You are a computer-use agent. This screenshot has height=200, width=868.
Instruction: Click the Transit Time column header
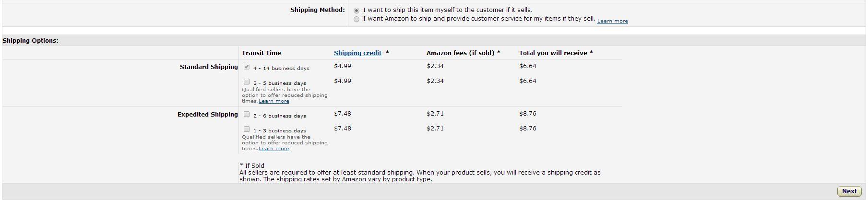pos(262,53)
